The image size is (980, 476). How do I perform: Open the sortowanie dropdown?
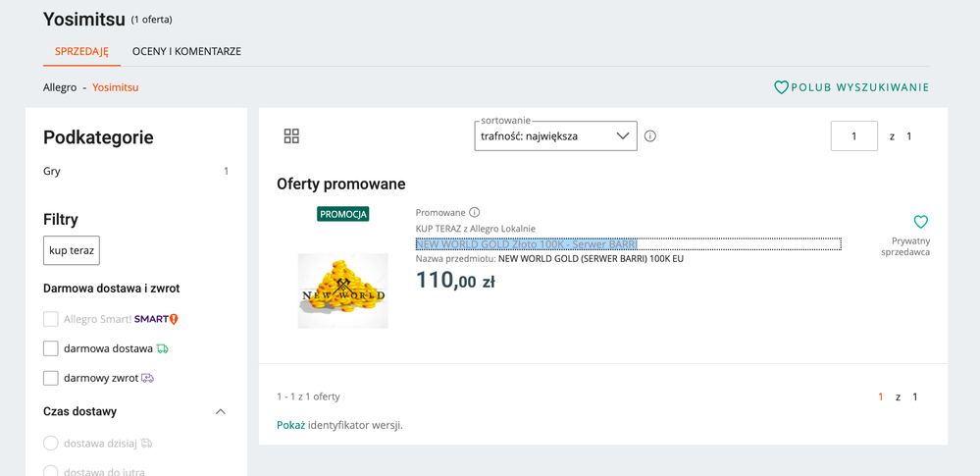(555, 135)
